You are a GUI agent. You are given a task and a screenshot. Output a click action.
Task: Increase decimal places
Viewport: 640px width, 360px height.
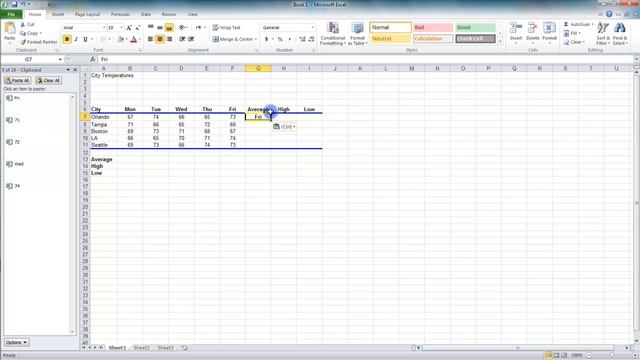[x=302, y=39]
